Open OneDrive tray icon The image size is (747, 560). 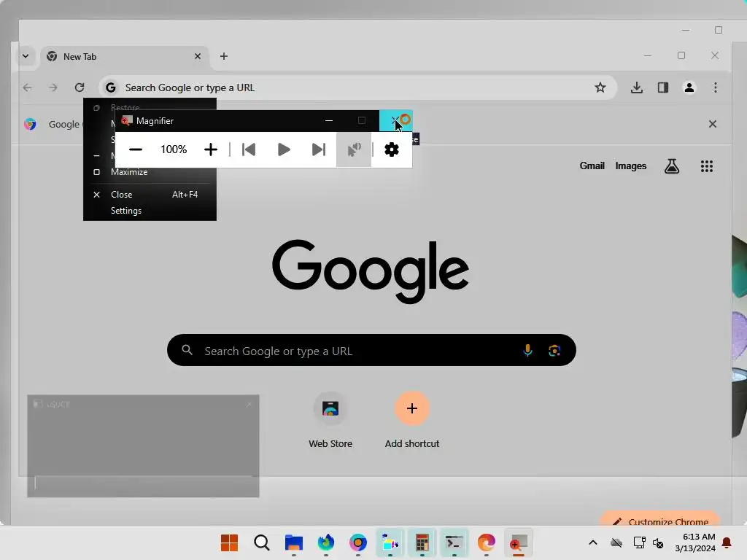616,542
